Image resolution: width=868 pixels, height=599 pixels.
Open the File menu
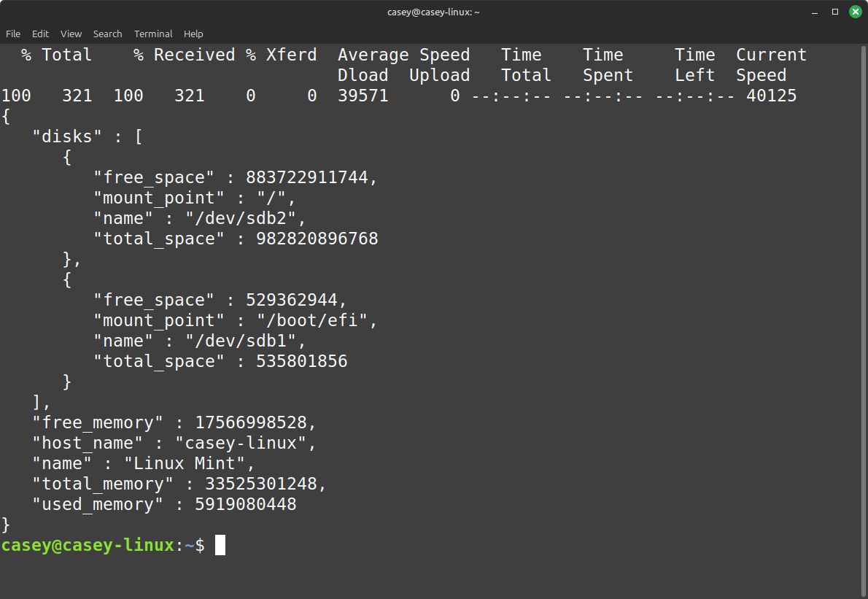(x=13, y=34)
